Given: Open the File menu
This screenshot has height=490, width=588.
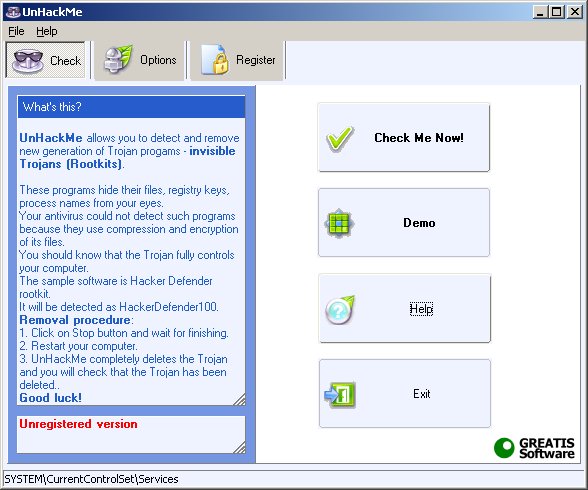Looking at the screenshot, I should 16,31.
